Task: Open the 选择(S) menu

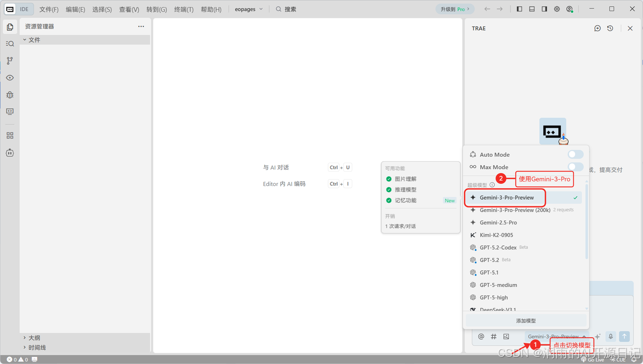Action: [102, 10]
